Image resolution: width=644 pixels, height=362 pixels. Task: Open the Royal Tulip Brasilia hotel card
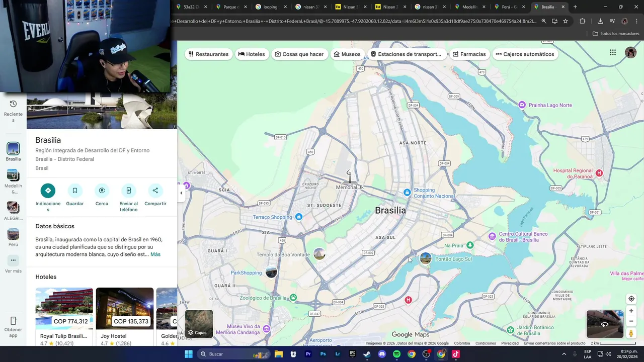pyautogui.click(x=64, y=316)
